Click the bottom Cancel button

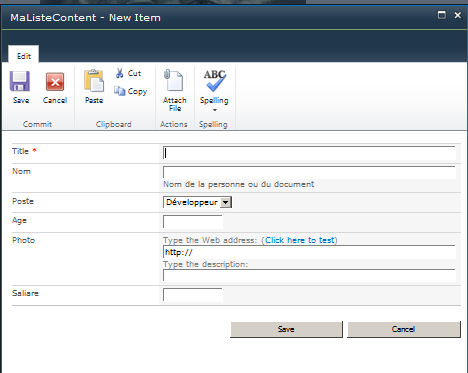(404, 329)
